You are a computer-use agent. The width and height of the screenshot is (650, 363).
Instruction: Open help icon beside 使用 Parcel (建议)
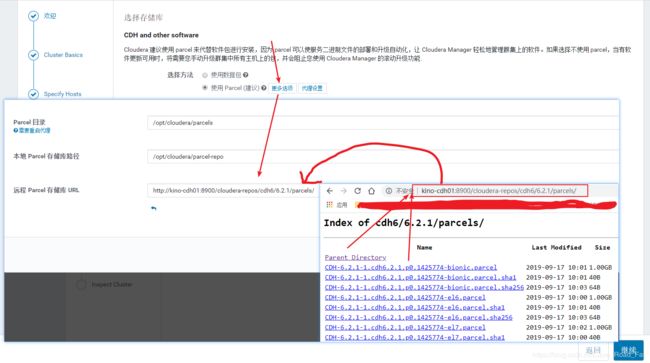point(264,88)
